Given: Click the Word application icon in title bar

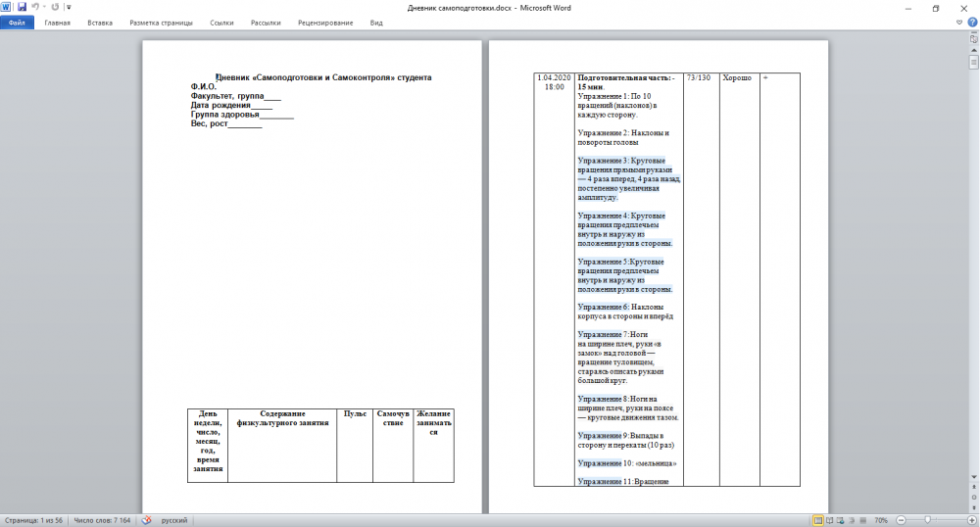Looking at the screenshot, I should 6,7.
